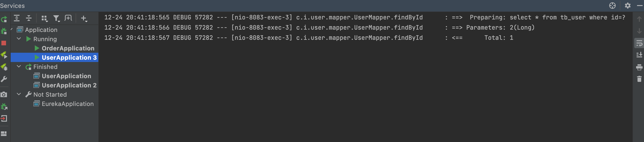The height and width of the screenshot is (142, 644).
Task: Collapse the Not Started group
Action: [x=19, y=94]
